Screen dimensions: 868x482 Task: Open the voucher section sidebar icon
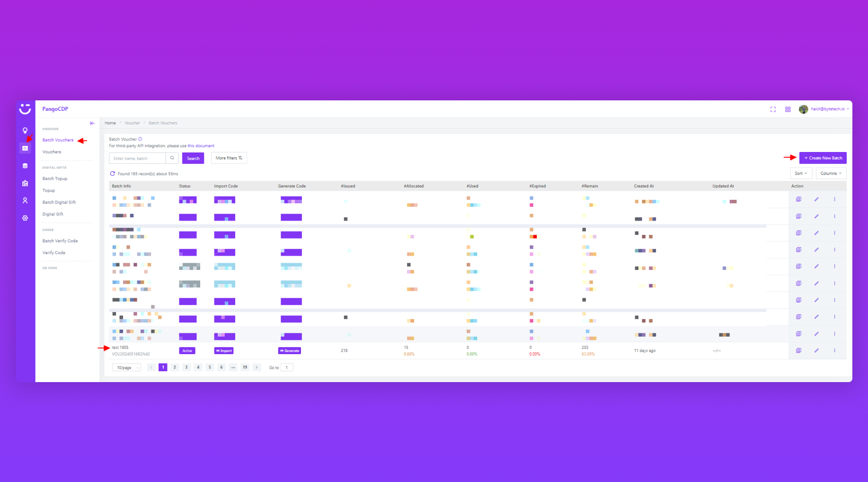(x=25, y=148)
